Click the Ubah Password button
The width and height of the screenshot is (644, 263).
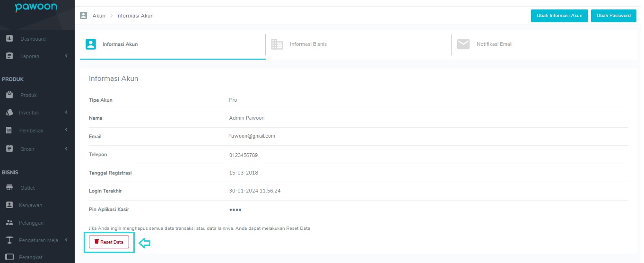pos(613,16)
